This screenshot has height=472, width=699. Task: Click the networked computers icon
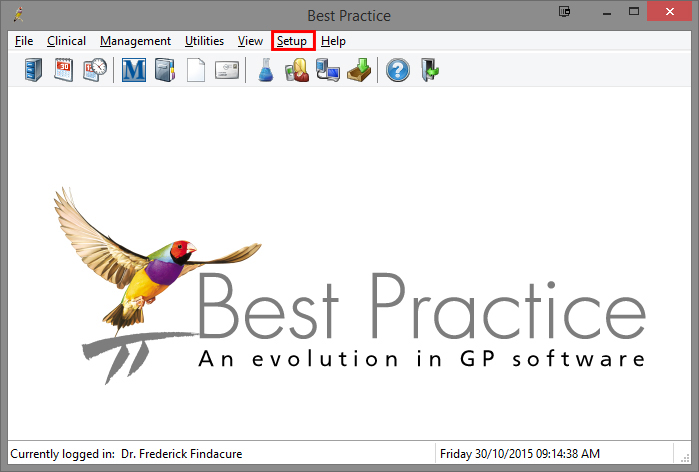click(x=327, y=71)
